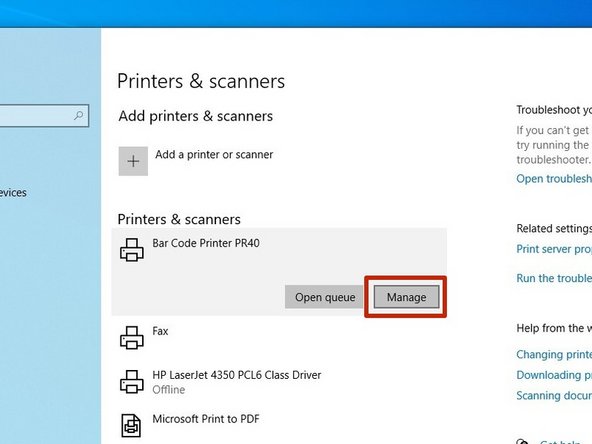Screen dimensions: 592x444
Task: Click the Fax printer icon
Action: pos(132,338)
